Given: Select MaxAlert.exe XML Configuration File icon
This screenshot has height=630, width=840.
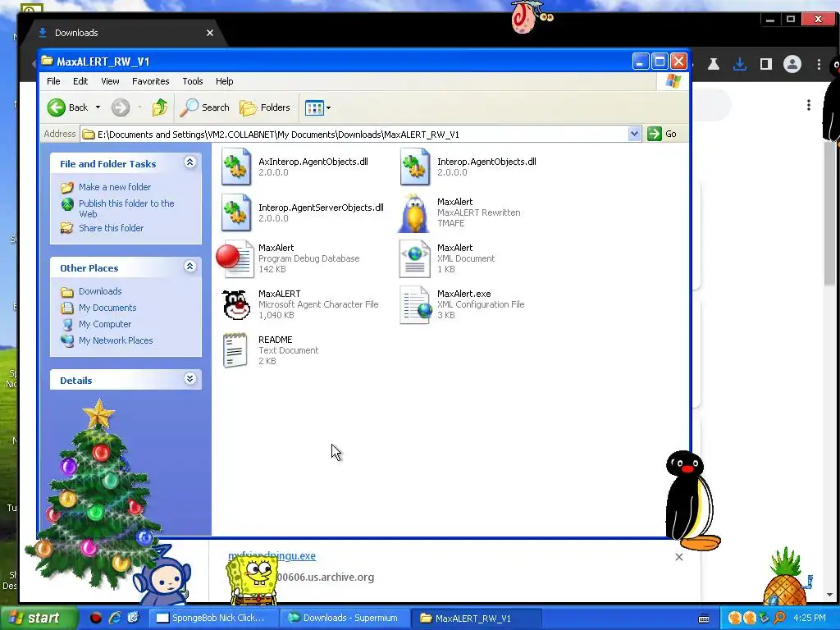Looking at the screenshot, I should (x=416, y=305).
